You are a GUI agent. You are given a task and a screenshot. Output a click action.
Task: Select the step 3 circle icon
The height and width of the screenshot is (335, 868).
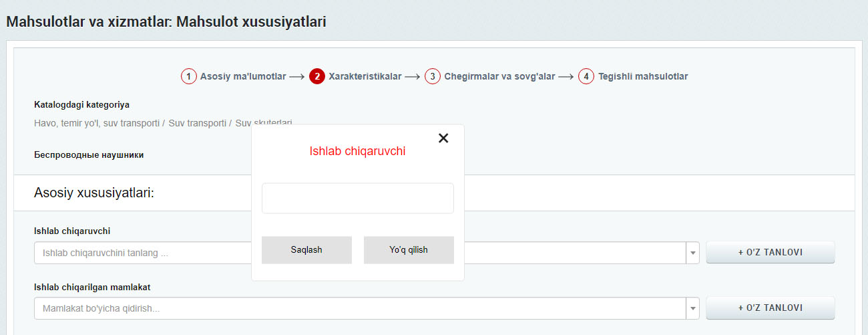(433, 76)
